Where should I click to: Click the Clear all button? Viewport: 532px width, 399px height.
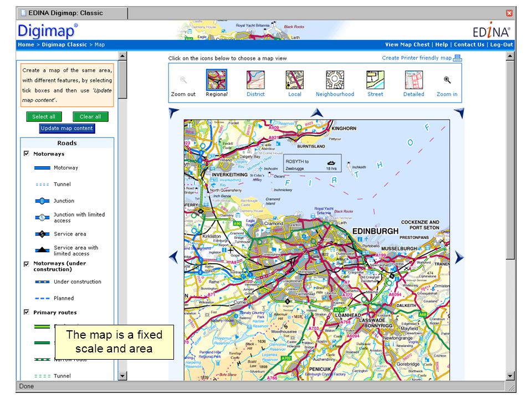(90, 117)
